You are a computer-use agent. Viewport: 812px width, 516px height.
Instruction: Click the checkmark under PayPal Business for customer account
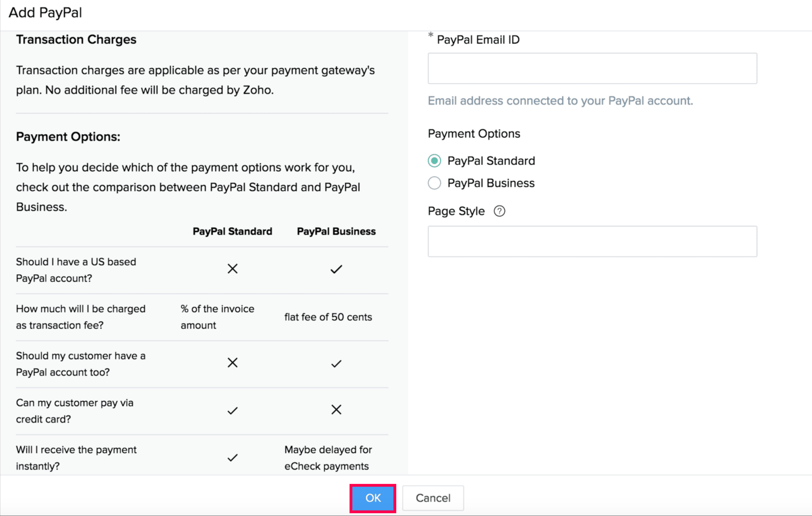[336, 363]
